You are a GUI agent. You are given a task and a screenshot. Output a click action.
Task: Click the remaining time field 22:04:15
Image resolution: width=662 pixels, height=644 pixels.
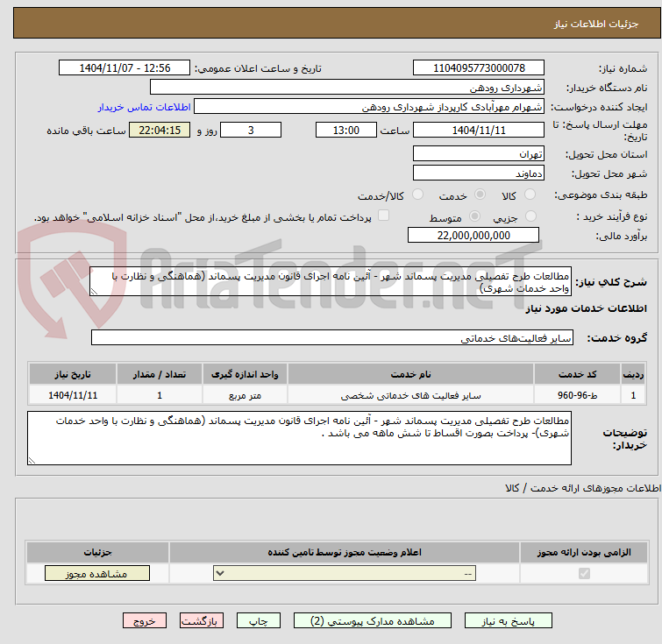pyautogui.click(x=160, y=130)
